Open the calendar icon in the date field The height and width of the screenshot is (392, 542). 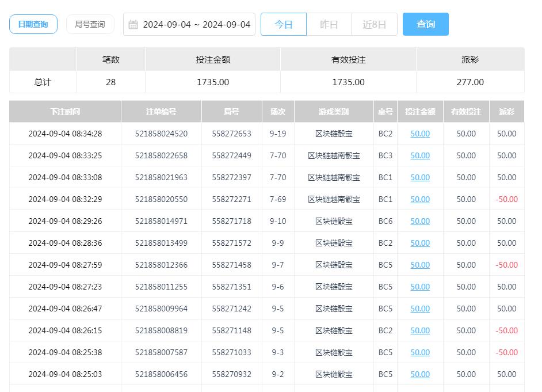[133, 24]
